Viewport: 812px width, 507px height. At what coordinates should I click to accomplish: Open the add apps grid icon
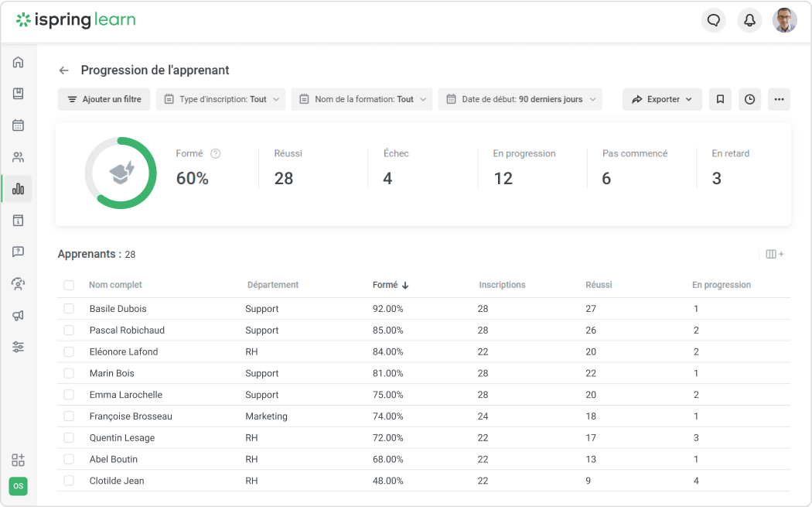coord(18,460)
